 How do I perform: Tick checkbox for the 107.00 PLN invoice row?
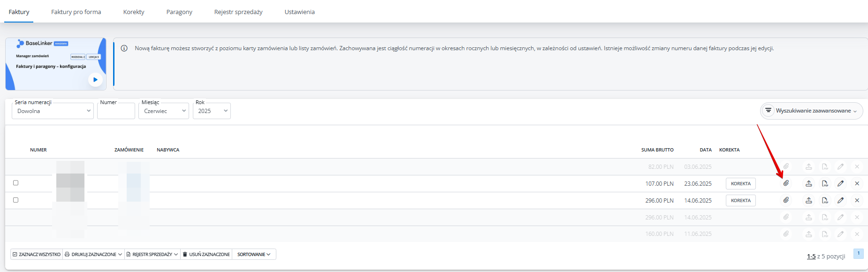(x=16, y=183)
